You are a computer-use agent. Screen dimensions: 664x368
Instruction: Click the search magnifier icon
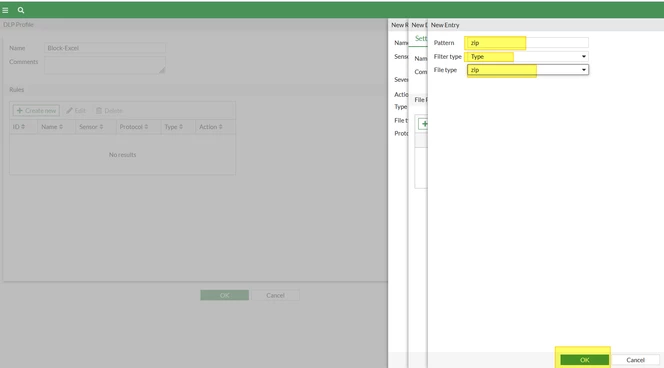tap(21, 10)
